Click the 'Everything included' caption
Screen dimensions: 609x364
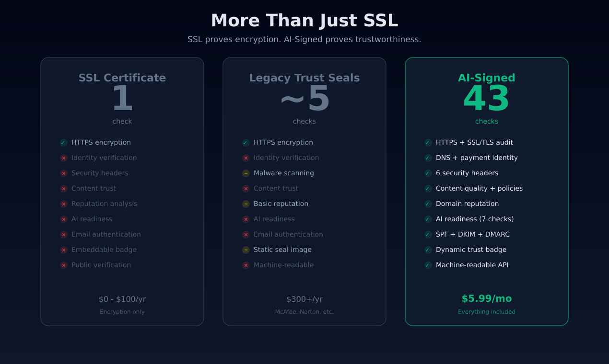487,312
